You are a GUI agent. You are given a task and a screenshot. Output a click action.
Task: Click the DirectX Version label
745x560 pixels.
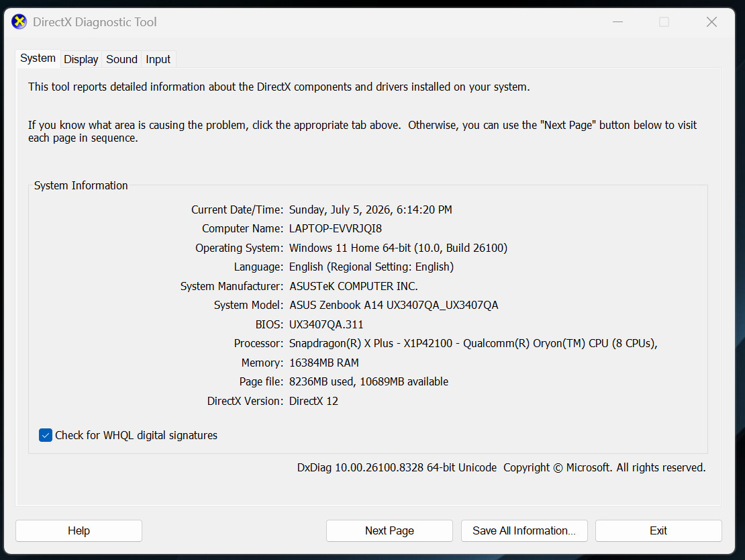click(x=245, y=402)
